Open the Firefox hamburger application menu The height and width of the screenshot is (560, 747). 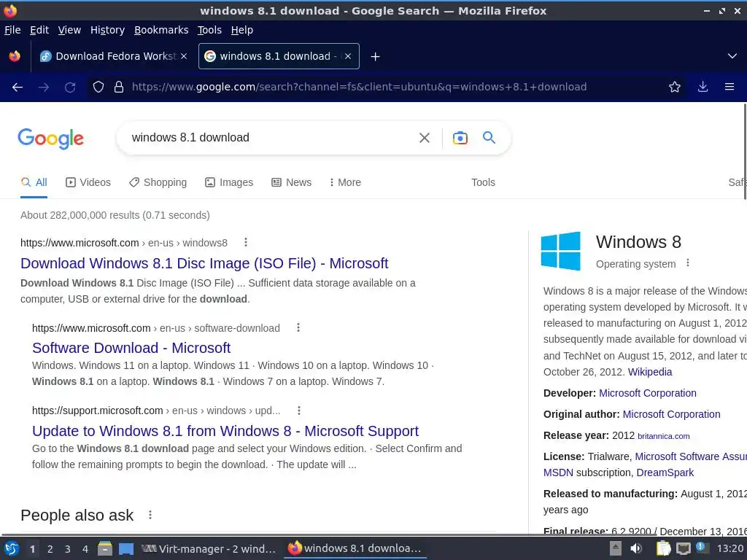point(729,87)
